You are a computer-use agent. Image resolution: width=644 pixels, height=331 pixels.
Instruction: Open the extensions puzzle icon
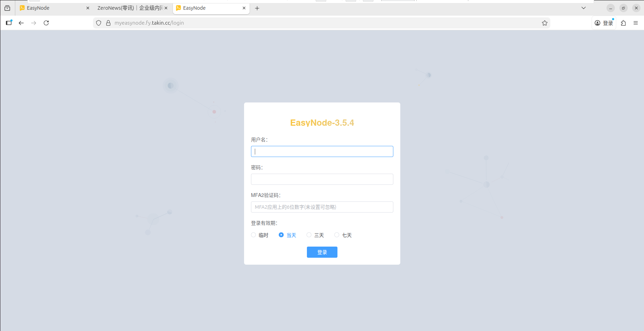click(x=623, y=23)
